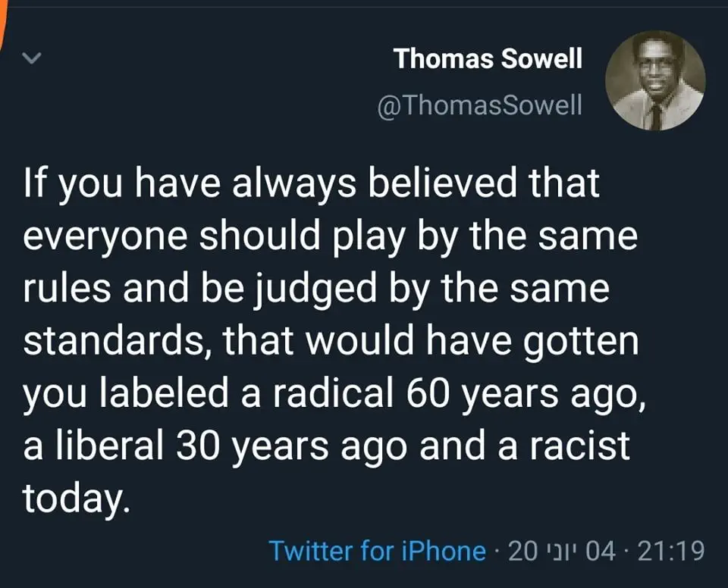Click the number "30" in the tweet
This screenshot has width=728, height=588.
tap(199, 446)
